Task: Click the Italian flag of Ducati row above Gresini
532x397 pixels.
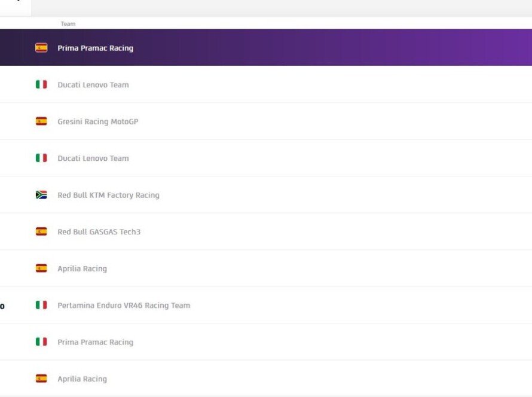Action: 41,85
